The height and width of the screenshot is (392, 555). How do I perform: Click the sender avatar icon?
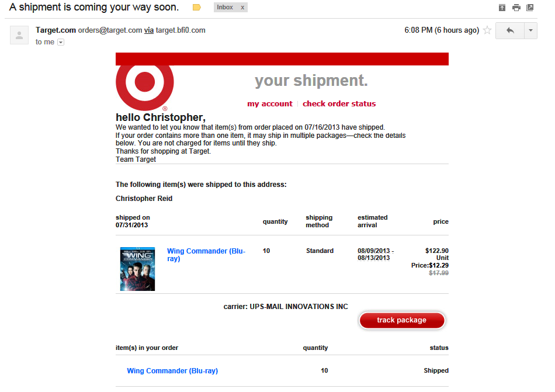point(19,36)
